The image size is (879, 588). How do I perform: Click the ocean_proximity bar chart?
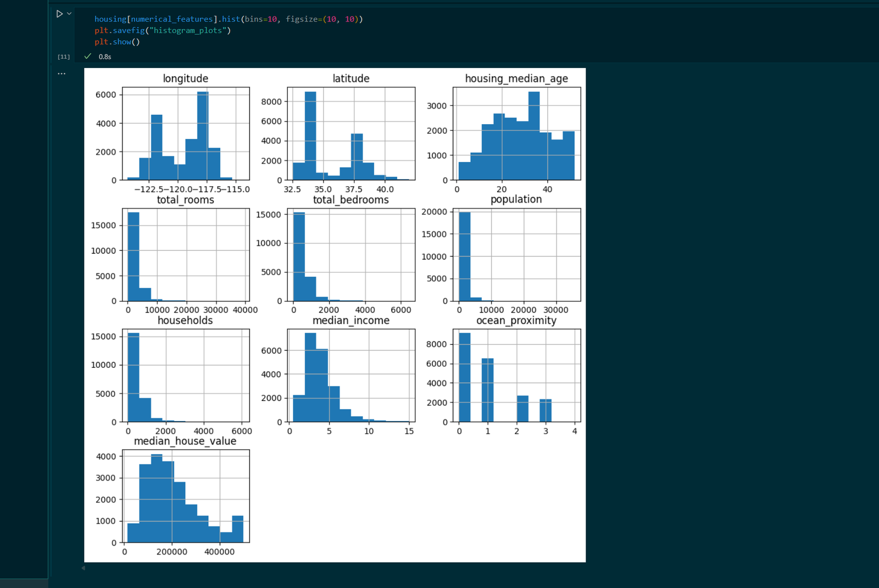coord(516,376)
